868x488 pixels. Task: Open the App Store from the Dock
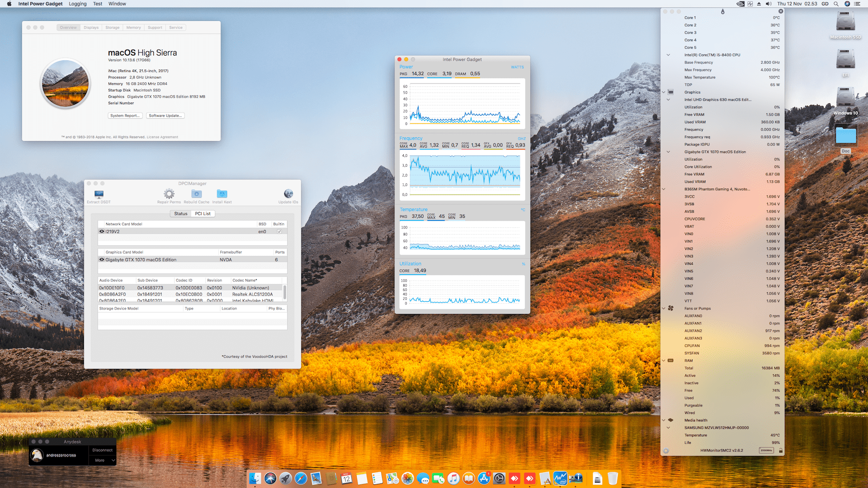tap(484, 478)
